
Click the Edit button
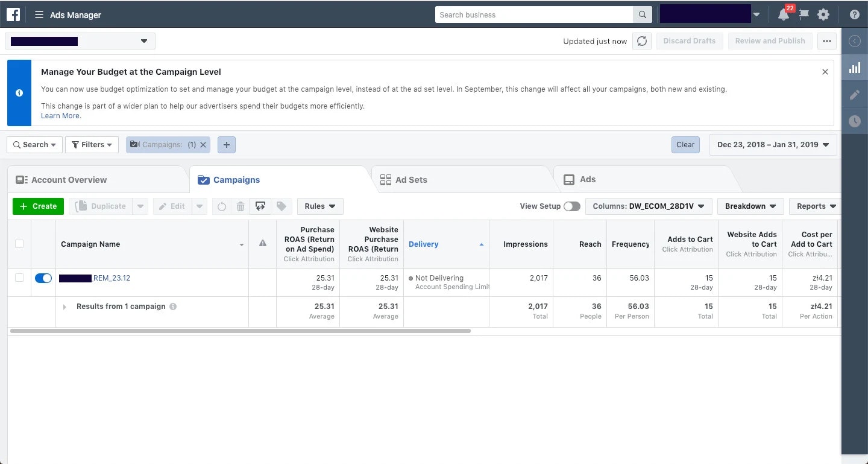click(172, 206)
